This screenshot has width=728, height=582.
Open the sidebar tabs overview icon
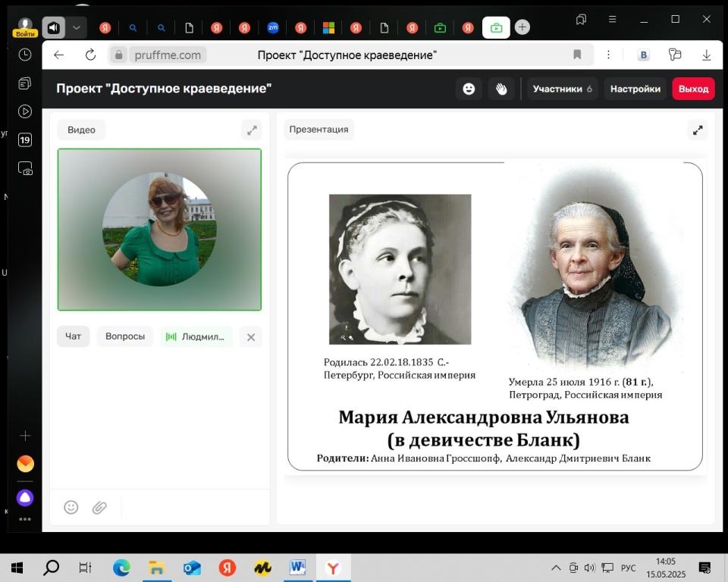24,83
